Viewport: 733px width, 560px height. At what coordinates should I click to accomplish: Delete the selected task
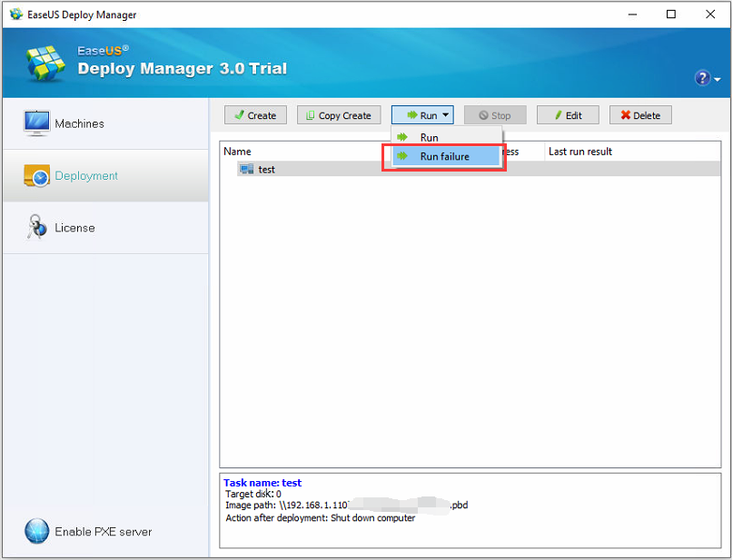click(x=640, y=115)
